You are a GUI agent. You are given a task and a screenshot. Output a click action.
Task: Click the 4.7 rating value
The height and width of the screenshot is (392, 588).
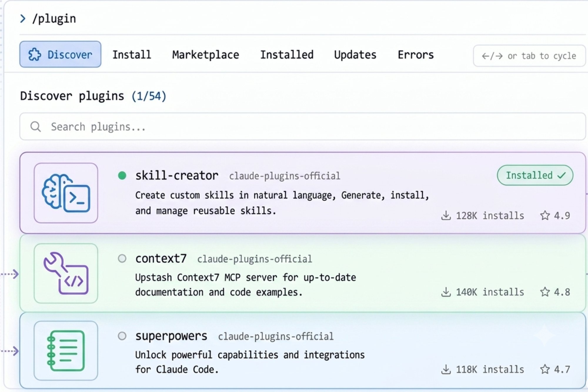click(562, 370)
